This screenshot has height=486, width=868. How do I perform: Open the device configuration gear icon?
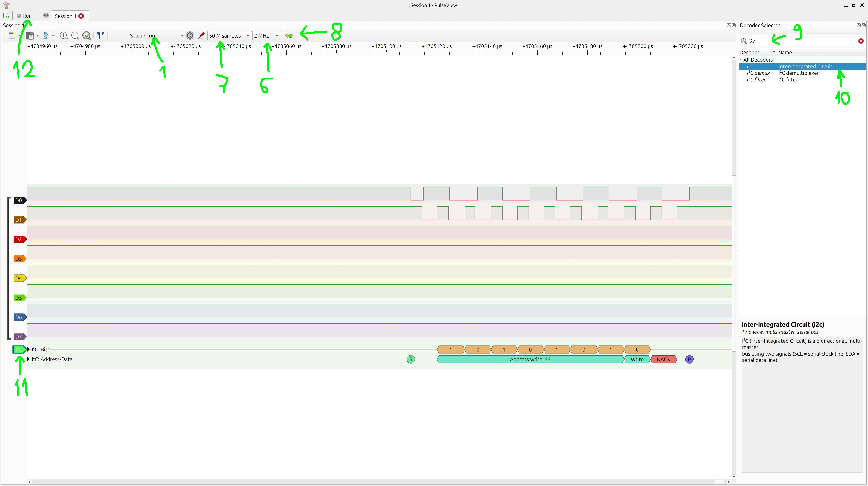coord(190,35)
